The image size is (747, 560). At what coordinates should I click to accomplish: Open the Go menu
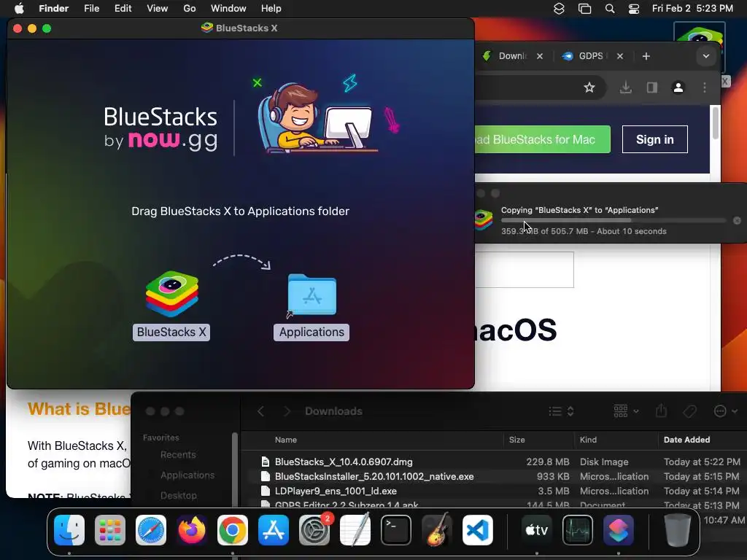click(x=190, y=9)
